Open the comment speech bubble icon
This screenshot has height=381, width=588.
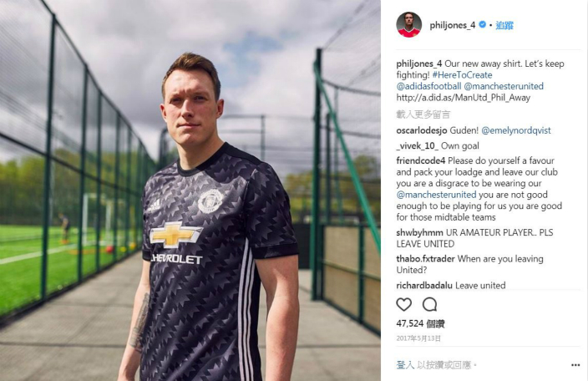(x=430, y=304)
